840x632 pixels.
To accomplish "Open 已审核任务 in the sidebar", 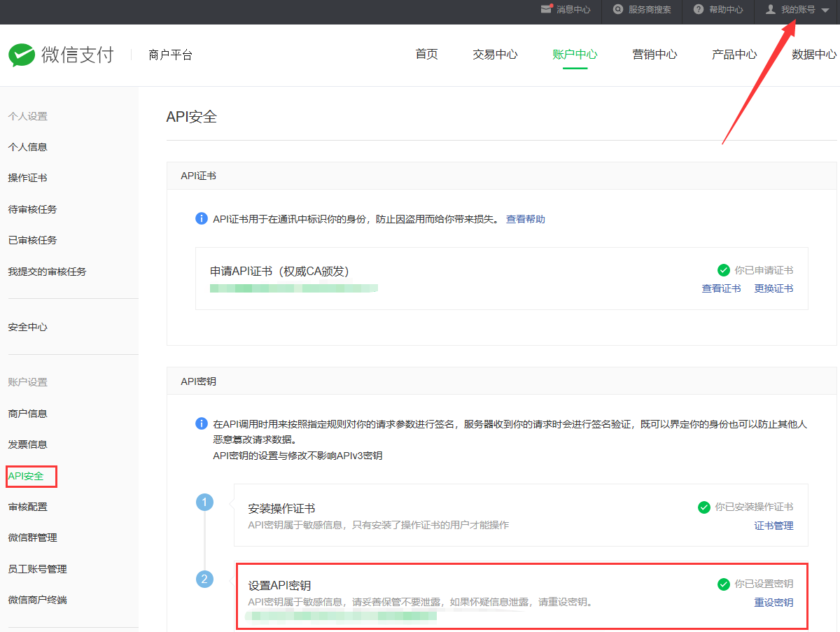I will pos(32,240).
